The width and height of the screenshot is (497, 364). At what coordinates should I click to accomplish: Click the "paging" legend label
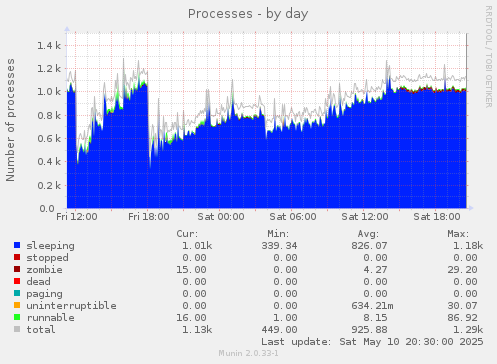(x=44, y=294)
